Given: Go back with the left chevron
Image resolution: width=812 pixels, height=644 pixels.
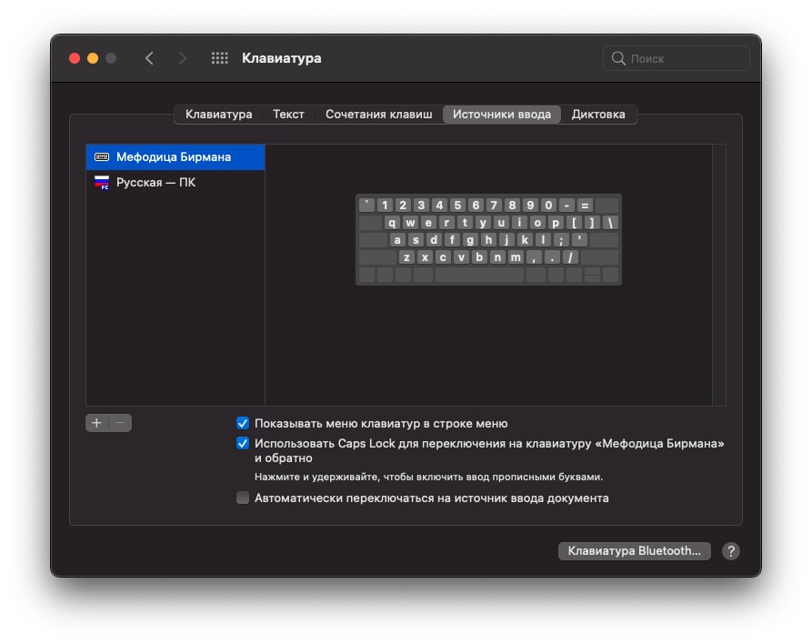Looking at the screenshot, I should [x=149, y=58].
